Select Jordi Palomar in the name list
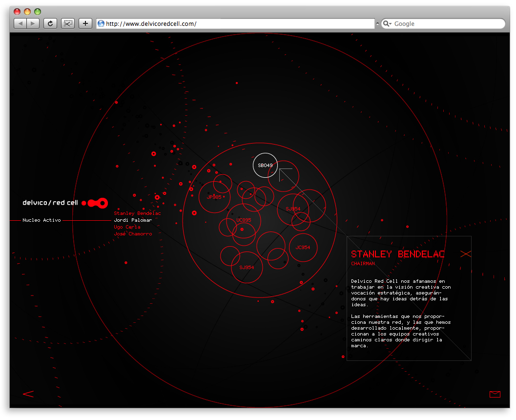 pyautogui.click(x=133, y=220)
